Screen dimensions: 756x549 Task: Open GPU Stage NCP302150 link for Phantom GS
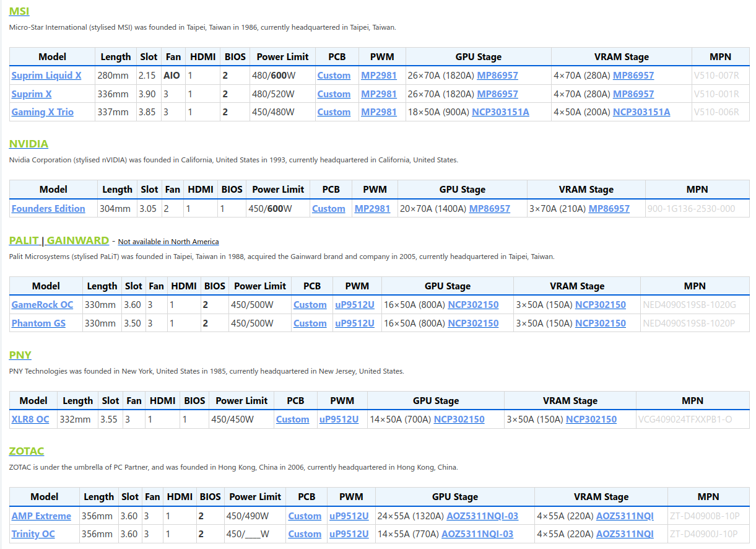(474, 323)
